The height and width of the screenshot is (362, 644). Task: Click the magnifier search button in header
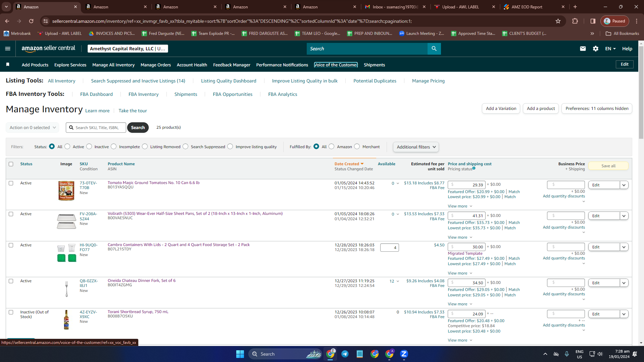(434, 49)
